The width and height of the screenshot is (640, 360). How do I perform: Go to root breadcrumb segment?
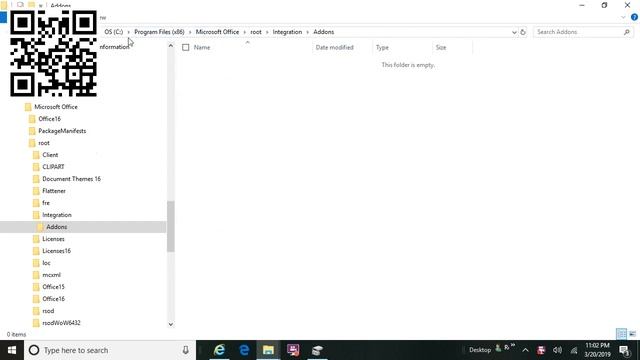256,32
